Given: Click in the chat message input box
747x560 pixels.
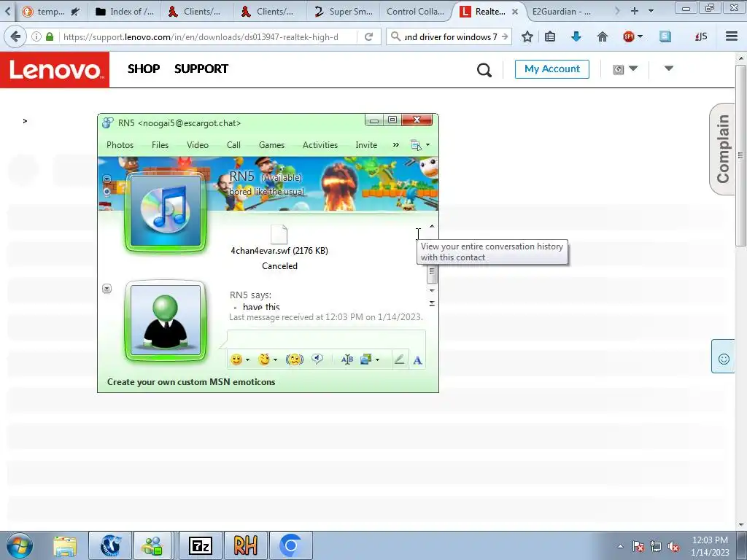Looking at the screenshot, I should 326,340.
